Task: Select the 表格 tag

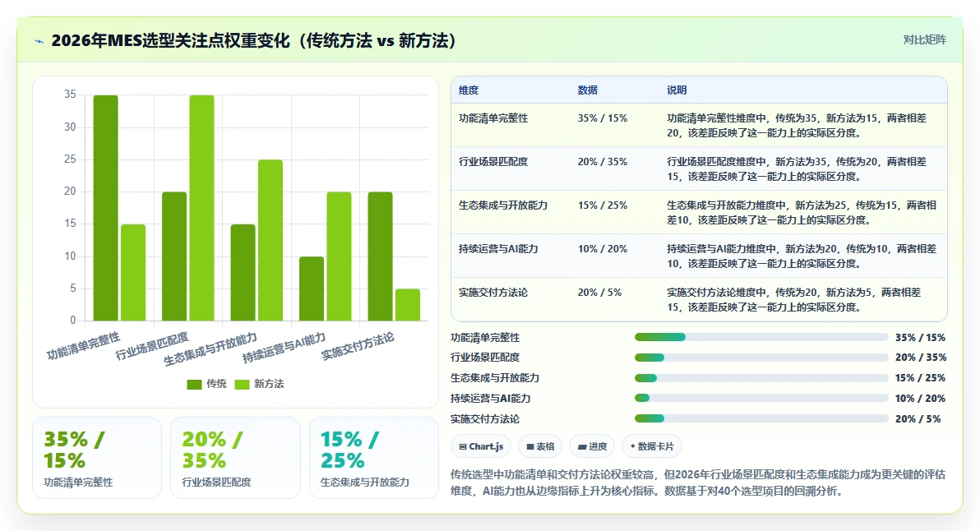Action: click(540, 446)
